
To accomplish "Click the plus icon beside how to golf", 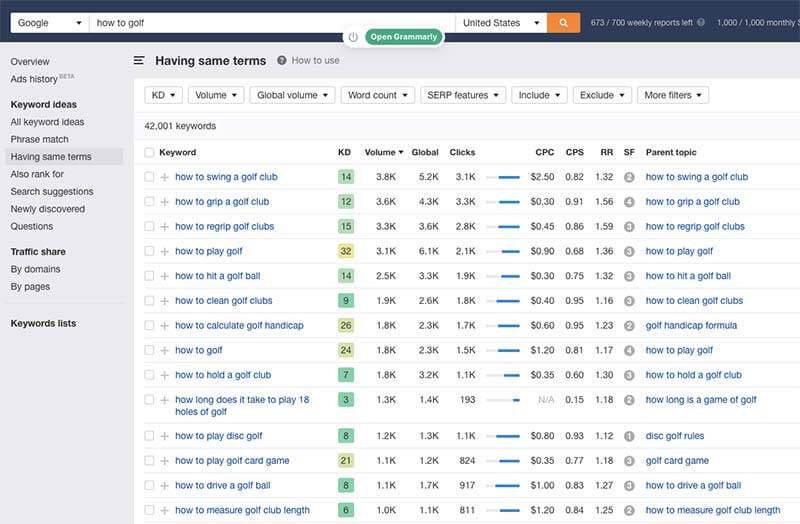I will click(x=164, y=350).
